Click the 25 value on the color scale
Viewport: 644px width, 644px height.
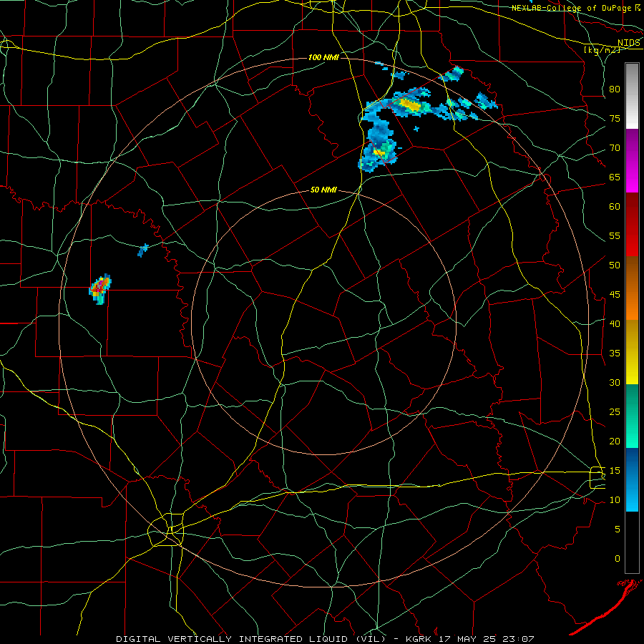(x=615, y=412)
